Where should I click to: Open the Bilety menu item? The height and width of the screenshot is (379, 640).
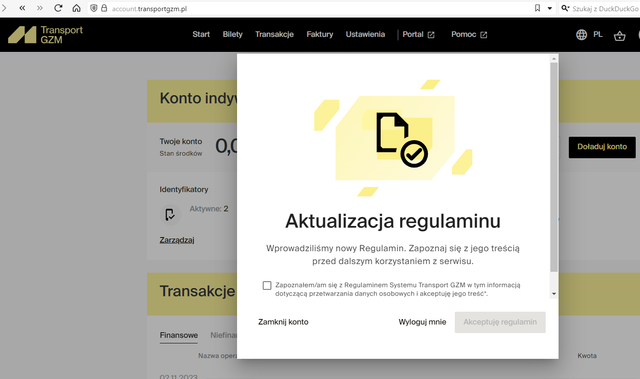tap(233, 35)
